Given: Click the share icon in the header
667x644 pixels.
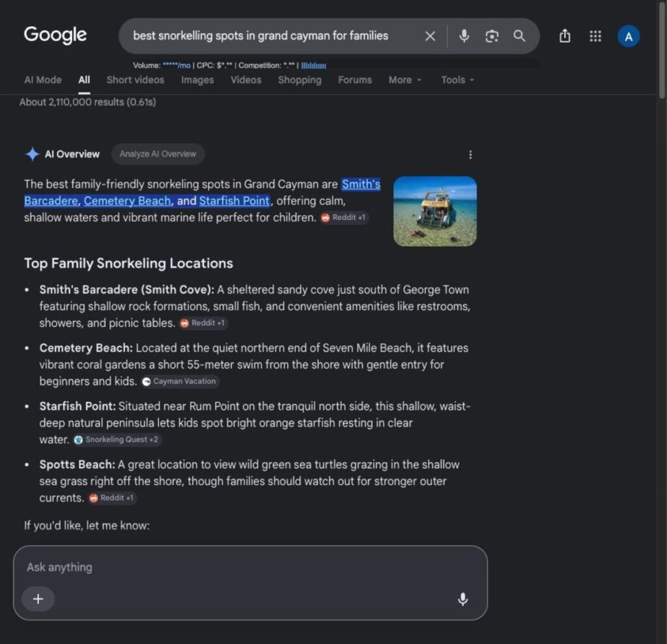Looking at the screenshot, I should pyautogui.click(x=565, y=36).
